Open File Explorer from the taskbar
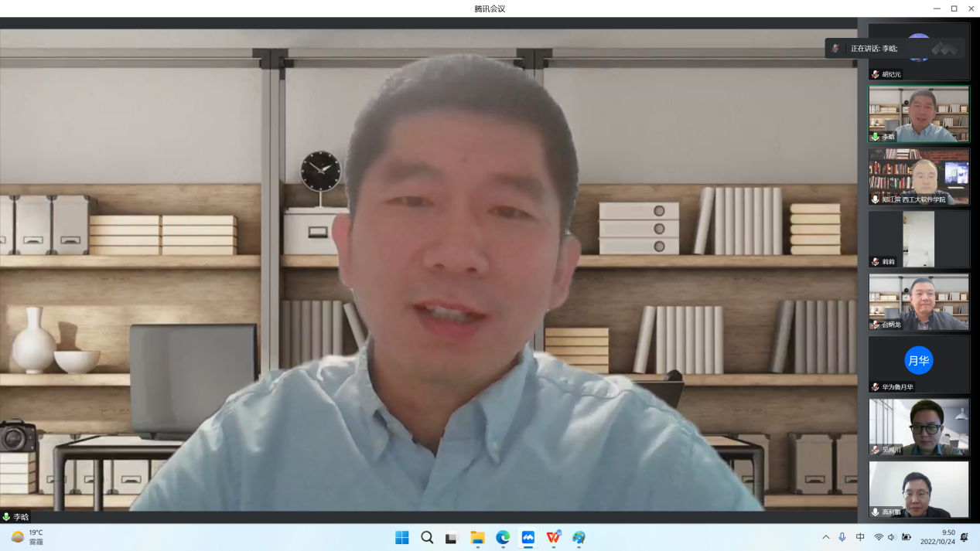The width and height of the screenshot is (980, 551). (477, 537)
